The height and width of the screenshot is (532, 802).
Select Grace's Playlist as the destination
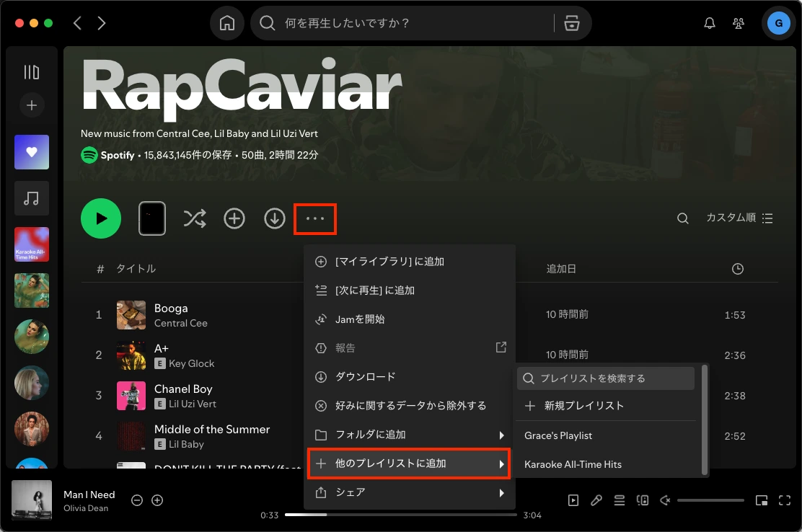[606, 435]
